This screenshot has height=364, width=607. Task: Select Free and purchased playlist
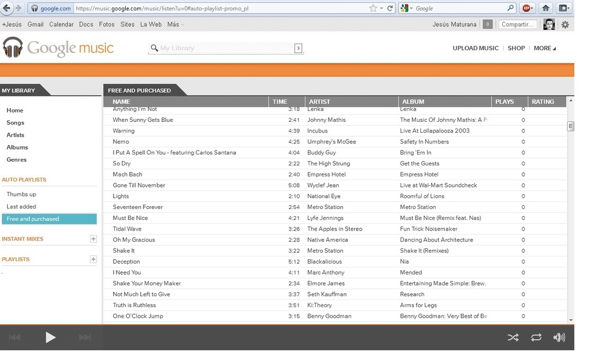pyautogui.click(x=49, y=219)
